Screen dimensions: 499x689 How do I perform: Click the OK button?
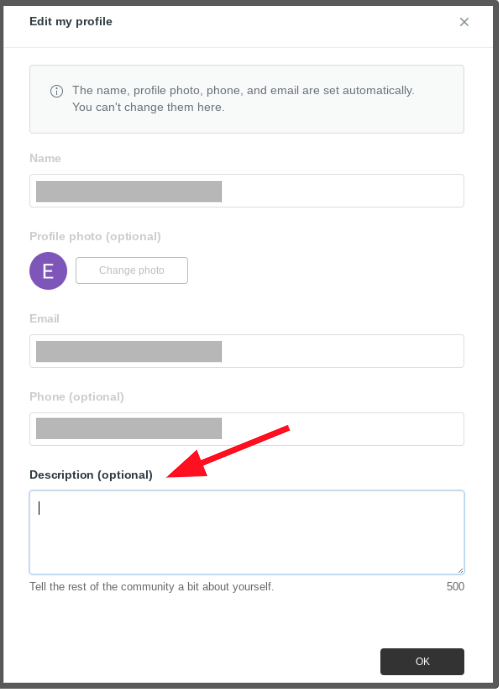(422, 661)
